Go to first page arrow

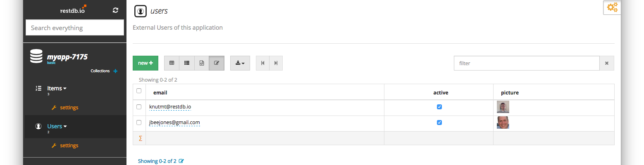262,63
